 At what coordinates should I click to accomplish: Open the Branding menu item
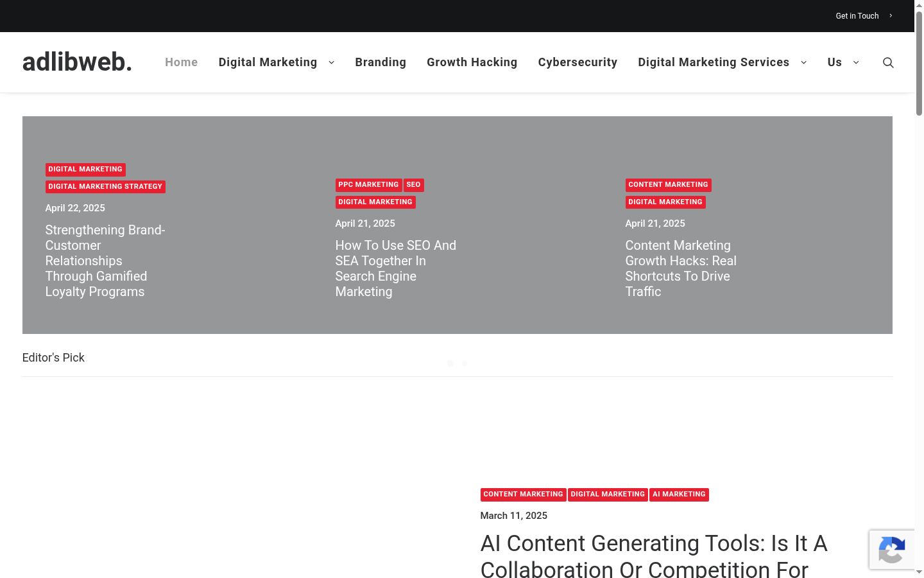click(x=381, y=62)
